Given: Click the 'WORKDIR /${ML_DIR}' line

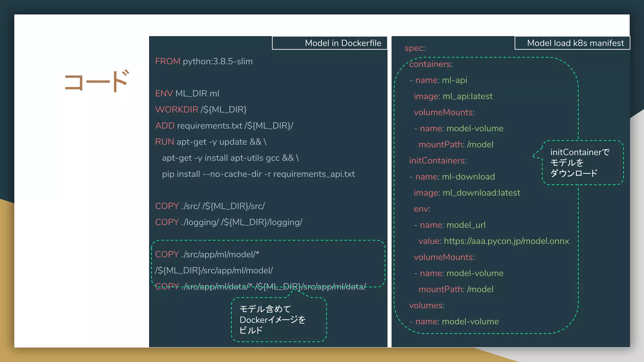Looking at the screenshot, I should pyautogui.click(x=201, y=110).
